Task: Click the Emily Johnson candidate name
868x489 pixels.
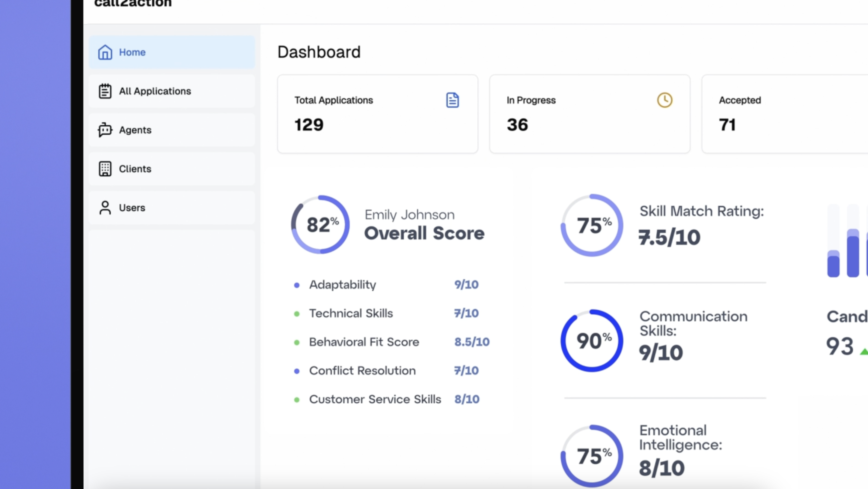Action: point(409,215)
